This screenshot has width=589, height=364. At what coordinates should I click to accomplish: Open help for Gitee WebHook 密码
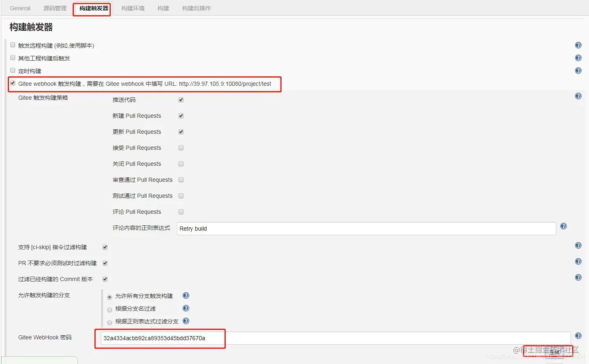[578, 336]
